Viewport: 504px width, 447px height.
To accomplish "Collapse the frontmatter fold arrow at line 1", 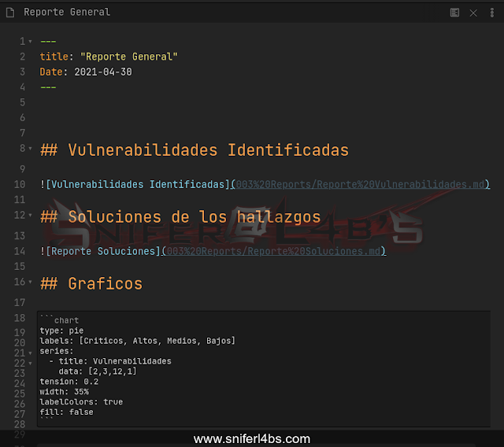I will click(30, 42).
